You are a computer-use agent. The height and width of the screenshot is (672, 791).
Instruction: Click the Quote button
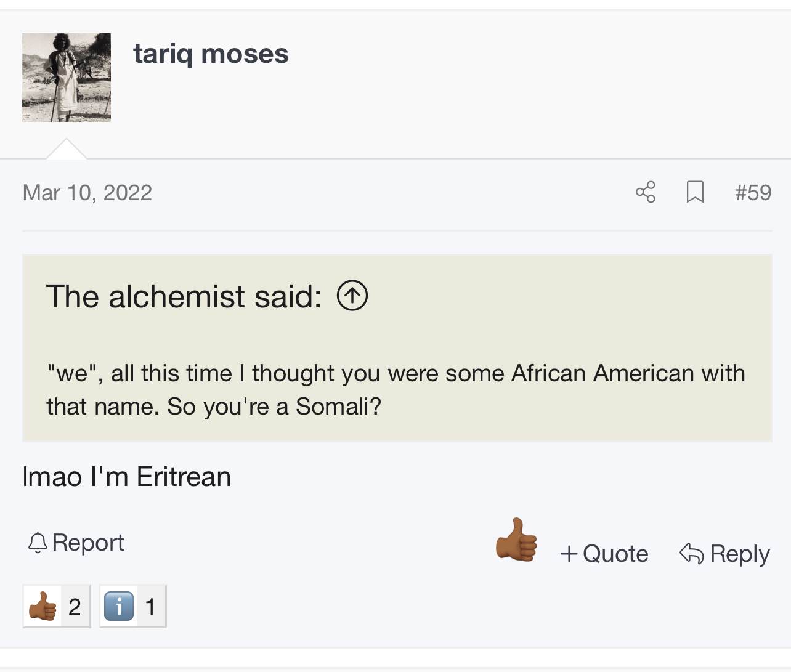604,554
